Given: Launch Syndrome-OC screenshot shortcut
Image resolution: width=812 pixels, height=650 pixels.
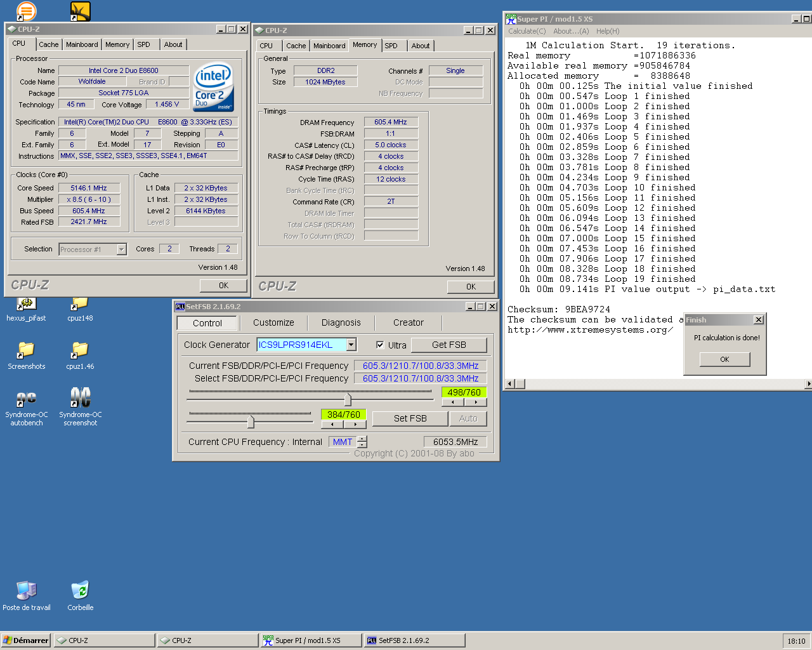Looking at the screenshot, I should tap(80, 406).
